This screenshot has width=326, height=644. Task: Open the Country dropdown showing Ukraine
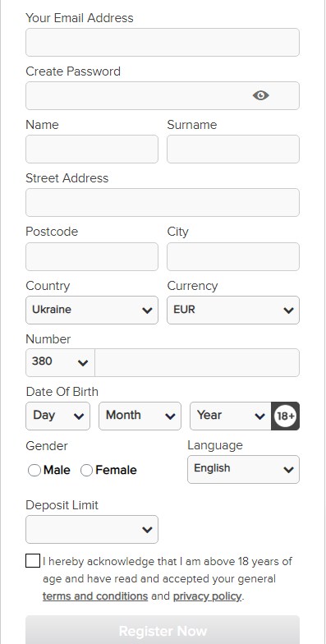coord(92,310)
